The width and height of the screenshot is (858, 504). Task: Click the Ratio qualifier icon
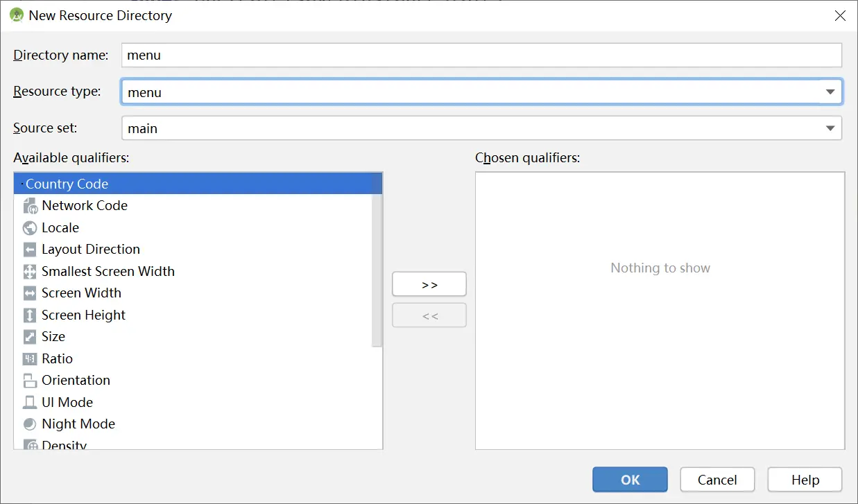(30, 359)
